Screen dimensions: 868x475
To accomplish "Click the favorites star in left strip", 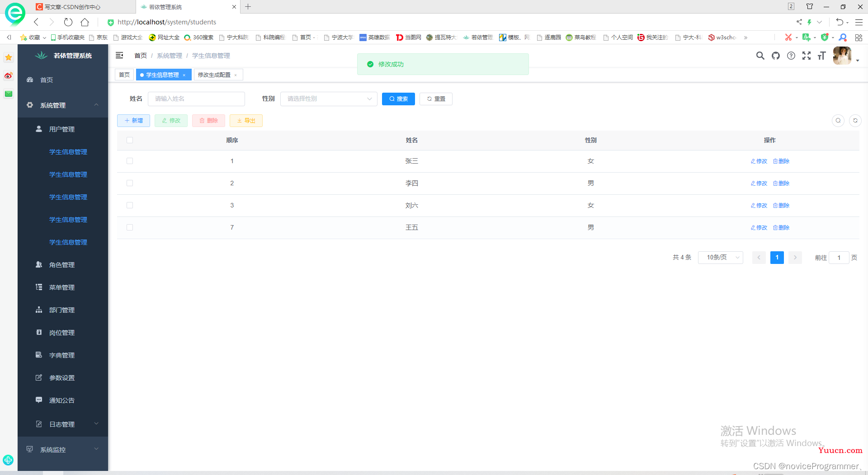I will (9, 57).
